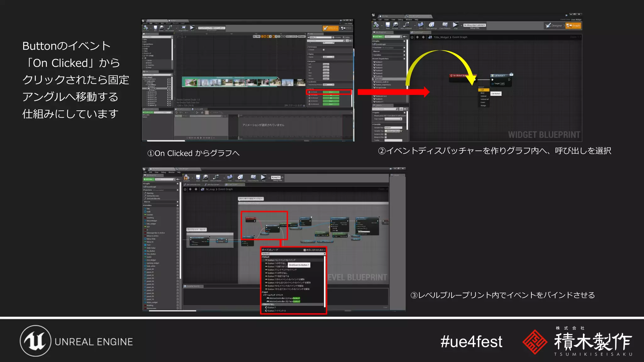The image size is (644, 362).
Task: Select the Button7 event dispatcher in My Blueprint
Action: pos(389,79)
